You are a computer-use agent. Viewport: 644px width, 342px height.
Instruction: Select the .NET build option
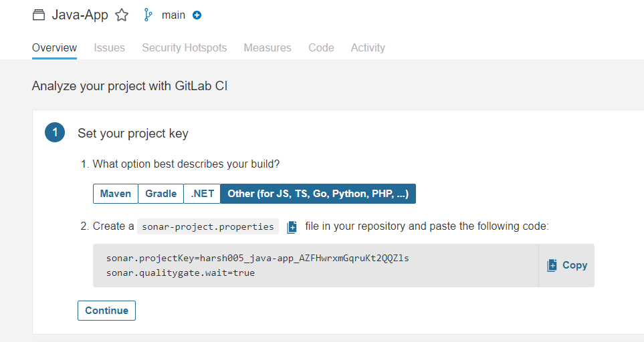202,194
